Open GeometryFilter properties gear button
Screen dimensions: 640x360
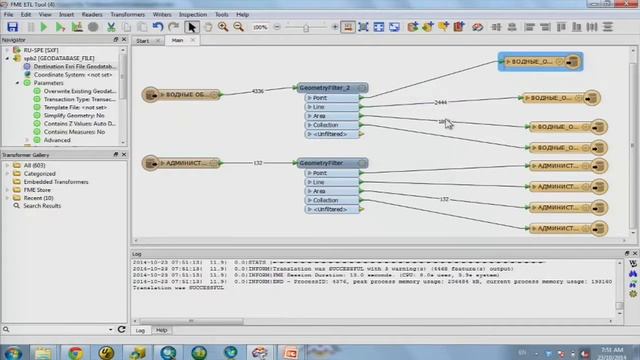[x=362, y=163]
